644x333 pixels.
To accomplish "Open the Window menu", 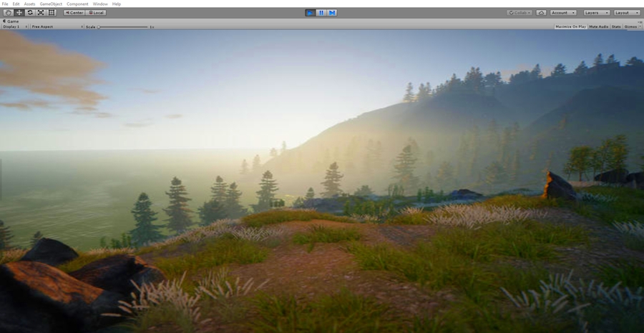I will point(100,4).
